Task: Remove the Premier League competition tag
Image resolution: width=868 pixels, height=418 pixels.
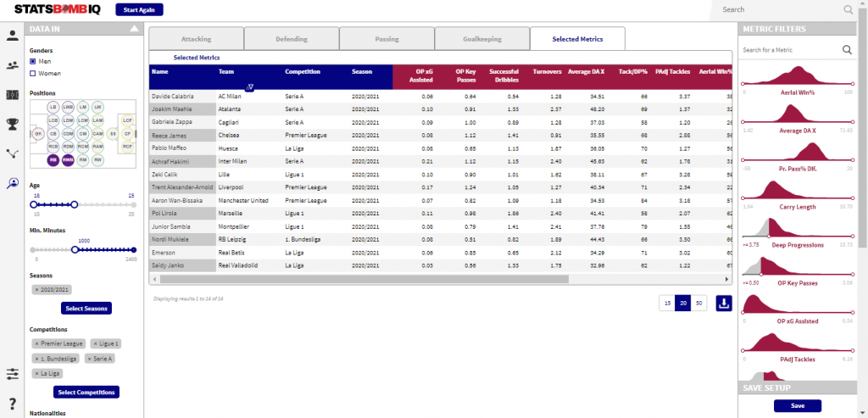Action: pyautogui.click(x=37, y=344)
